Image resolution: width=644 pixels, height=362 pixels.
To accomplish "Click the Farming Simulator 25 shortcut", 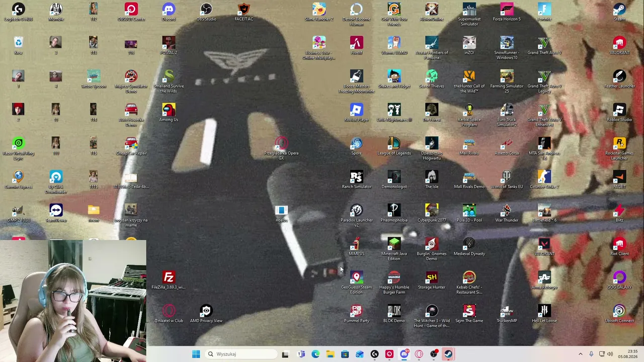I will [507, 82].
